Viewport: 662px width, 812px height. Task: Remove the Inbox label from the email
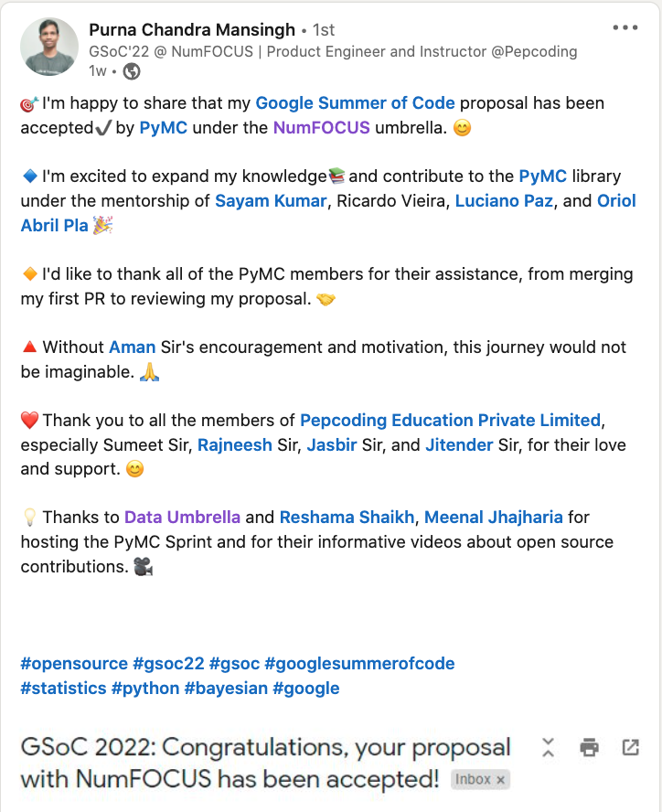501,780
